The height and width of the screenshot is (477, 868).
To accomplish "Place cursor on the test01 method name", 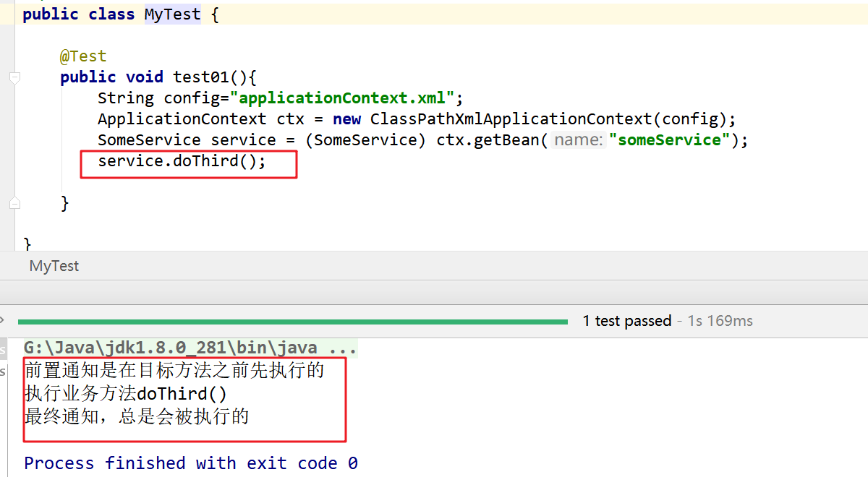I will coord(201,77).
